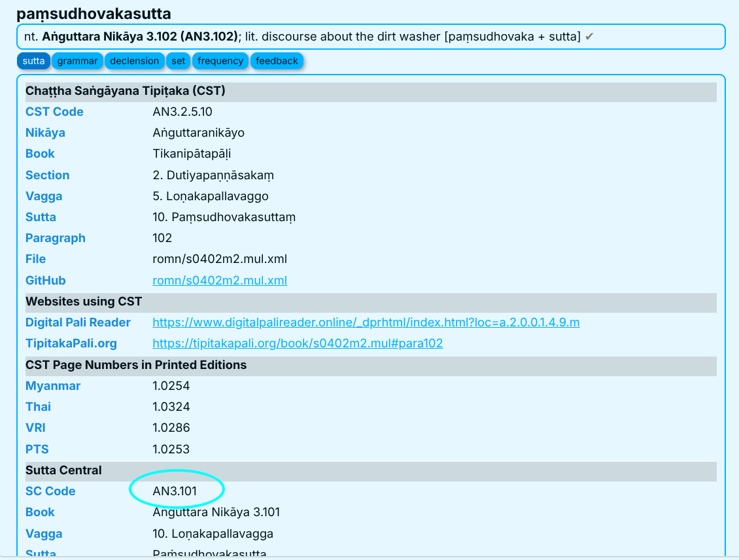Click the Chaṭṭha Saṅgāyana Tipiṭaka section header
This screenshot has width=739, height=560.
click(126, 91)
